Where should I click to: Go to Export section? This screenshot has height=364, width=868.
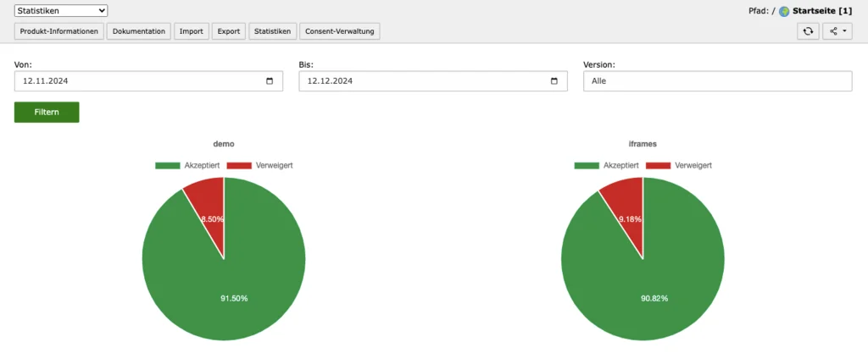[x=229, y=31]
